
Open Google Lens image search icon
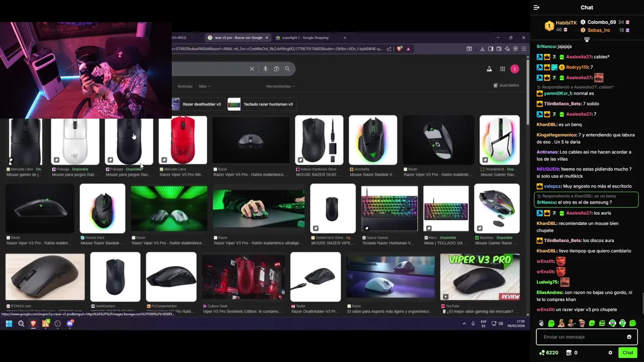coord(276,69)
